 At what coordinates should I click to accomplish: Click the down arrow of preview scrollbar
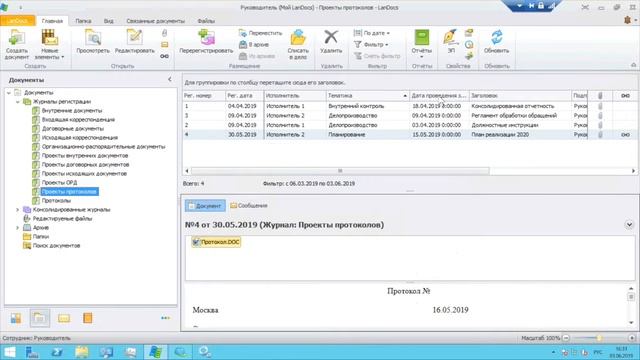(x=631, y=323)
